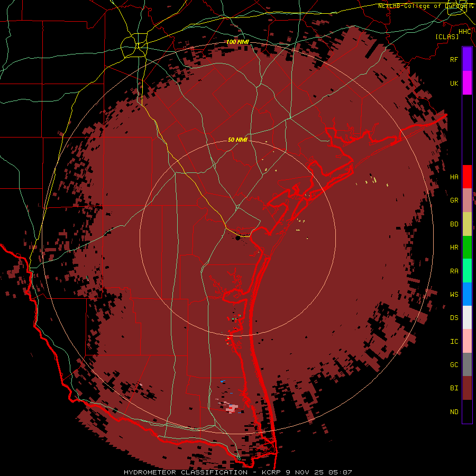Click the HA legend label
The height and width of the screenshot is (476, 476).
454,177
